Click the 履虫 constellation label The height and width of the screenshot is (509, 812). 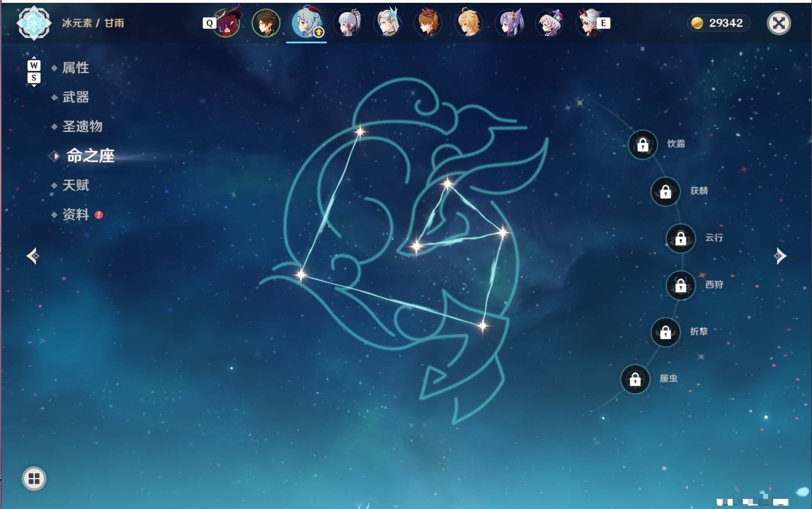click(x=669, y=379)
